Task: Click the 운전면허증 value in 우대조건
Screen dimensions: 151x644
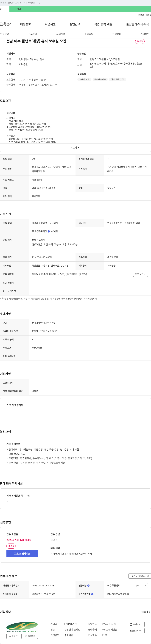Action: point(37,348)
